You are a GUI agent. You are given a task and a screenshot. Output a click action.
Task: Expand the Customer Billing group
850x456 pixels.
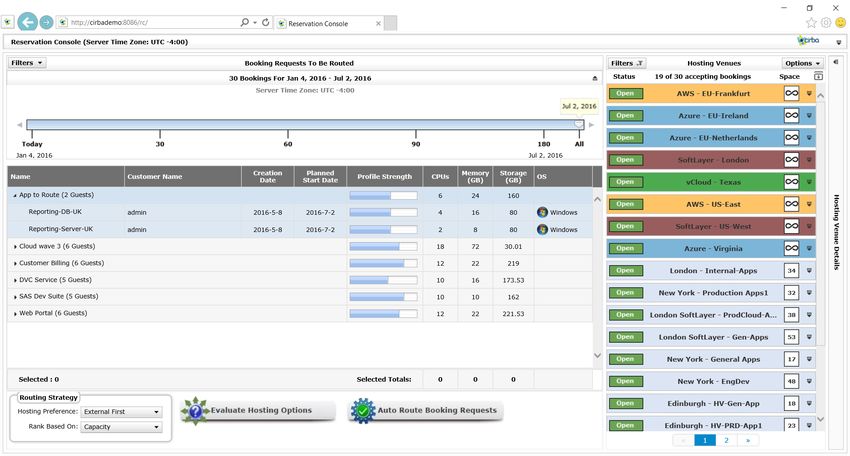[15, 263]
